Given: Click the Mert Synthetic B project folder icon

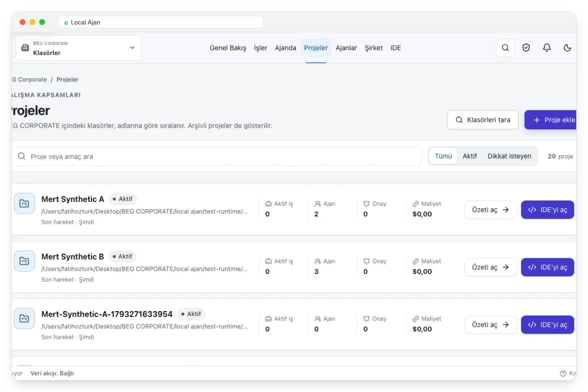Looking at the screenshot, I should (x=24, y=261).
